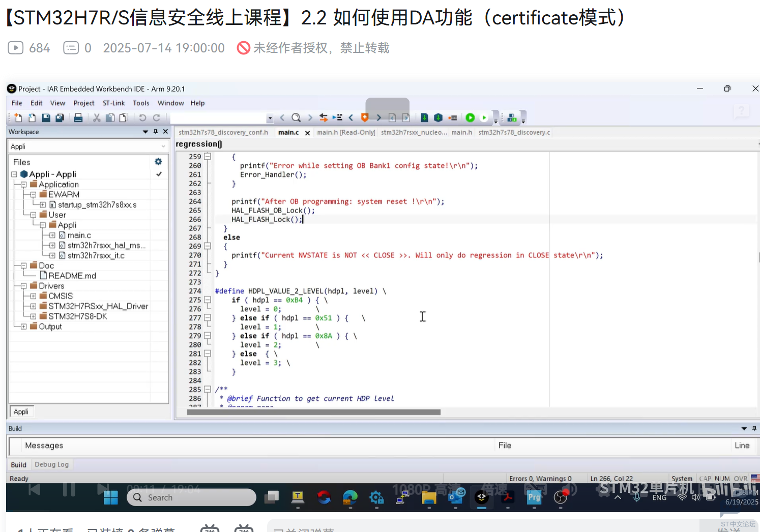Collapse the EWARM folder node

click(33, 195)
